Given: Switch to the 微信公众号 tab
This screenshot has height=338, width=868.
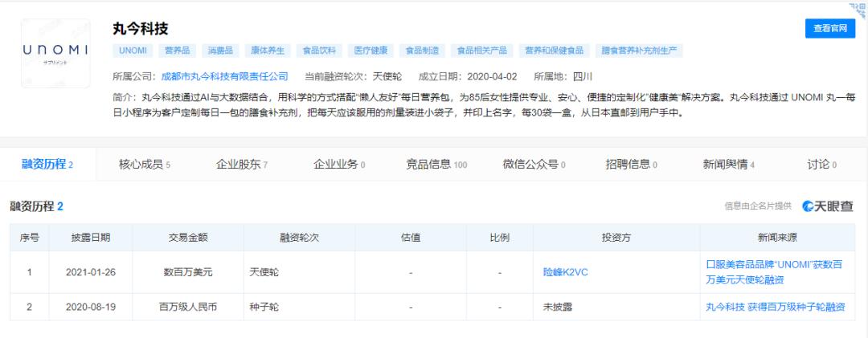Looking at the screenshot, I should click(534, 165).
